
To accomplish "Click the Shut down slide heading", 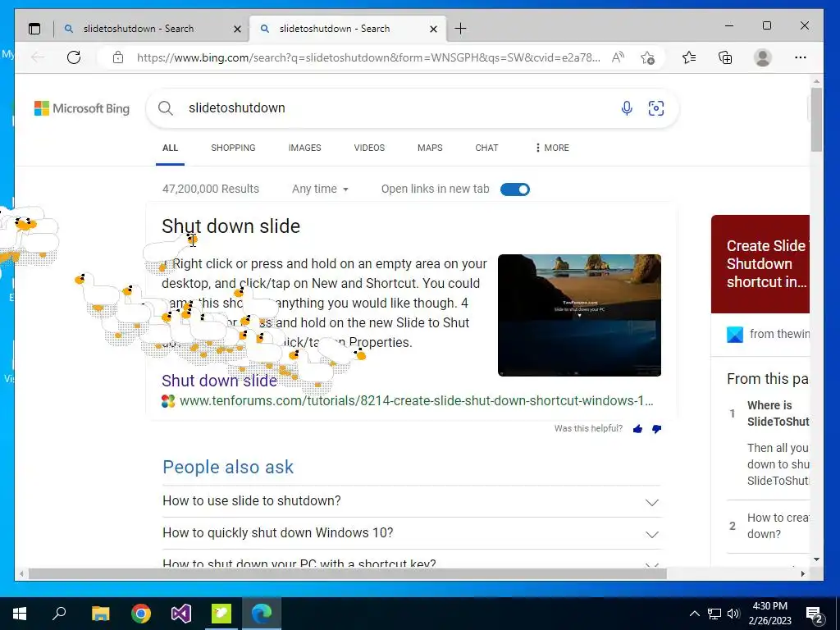I will click(x=231, y=226).
